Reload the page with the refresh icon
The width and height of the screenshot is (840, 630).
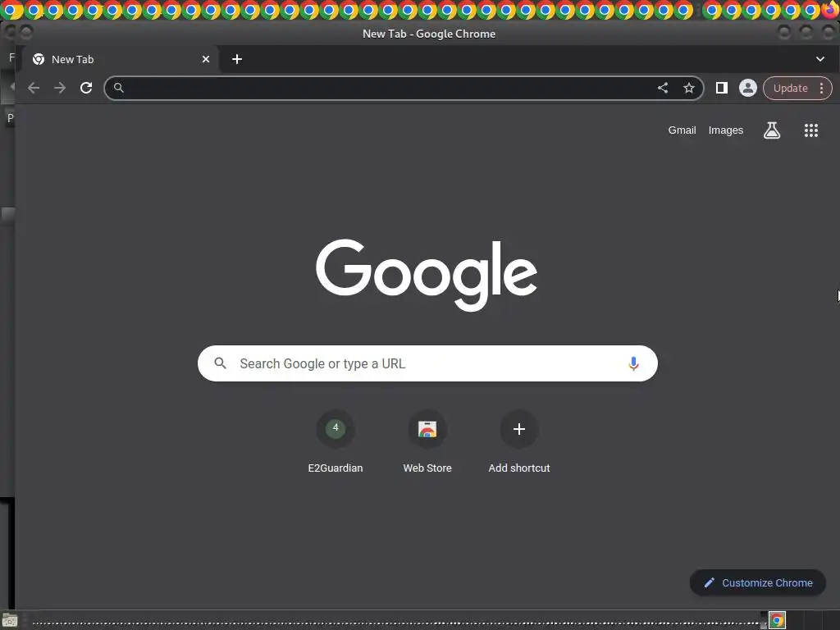tap(86, 88)
